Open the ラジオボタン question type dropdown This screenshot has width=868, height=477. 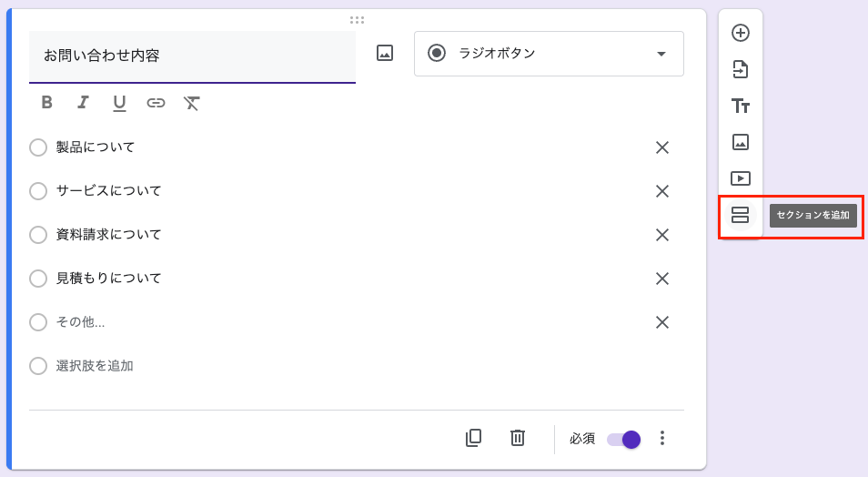point(549,54)
